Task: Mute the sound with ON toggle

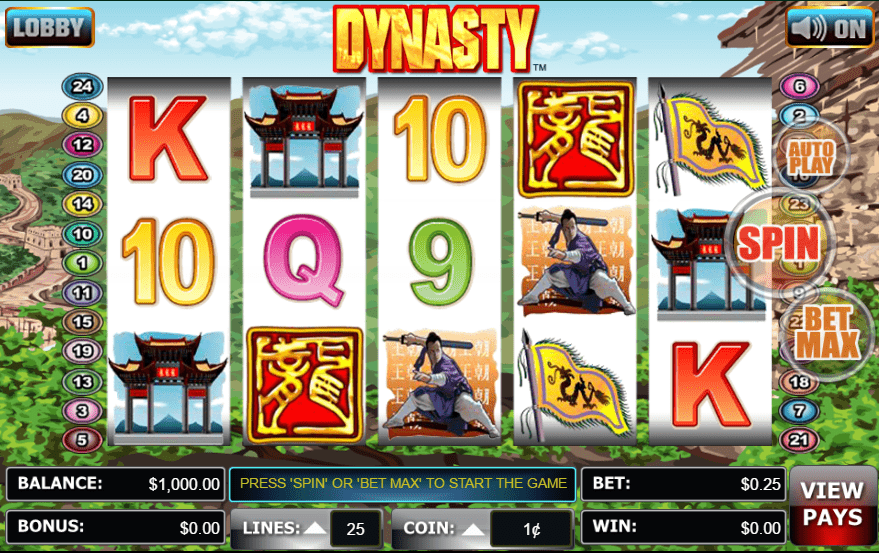Action: click(829, 27)
